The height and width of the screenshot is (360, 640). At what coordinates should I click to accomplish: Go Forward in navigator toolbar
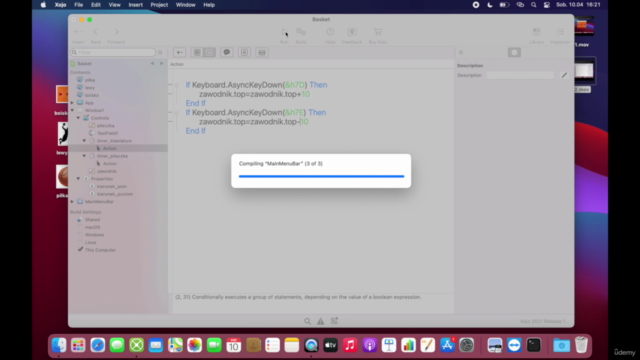click(116, 32)
